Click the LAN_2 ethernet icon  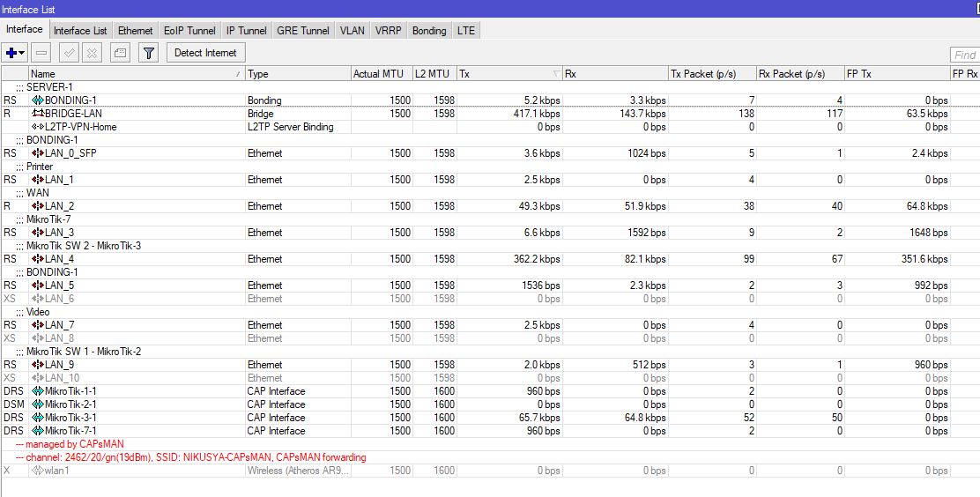[38, 205]
